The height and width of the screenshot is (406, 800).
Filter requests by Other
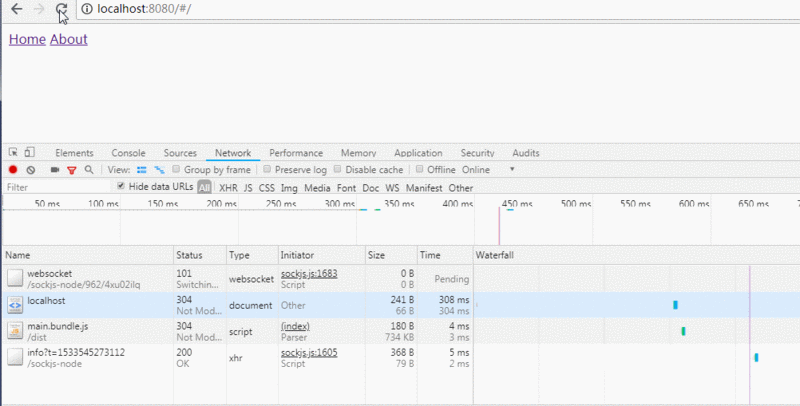(x=461, y=188)
